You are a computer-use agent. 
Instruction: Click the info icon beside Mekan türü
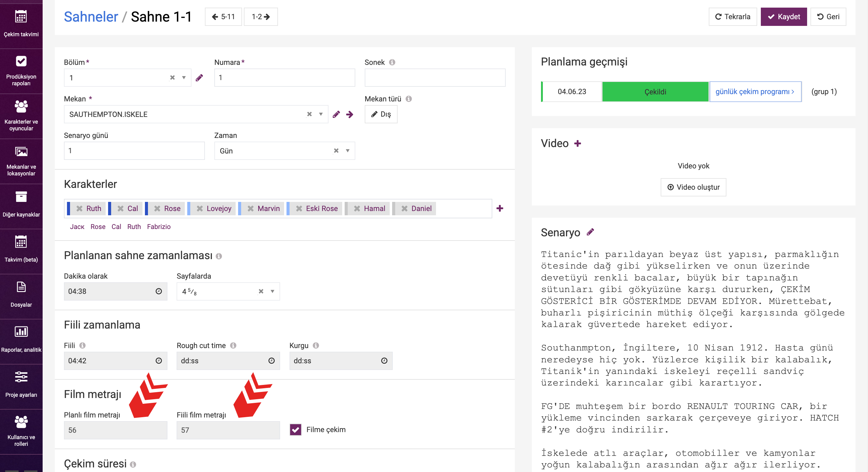pyautogui.click(x=408, y=99)
